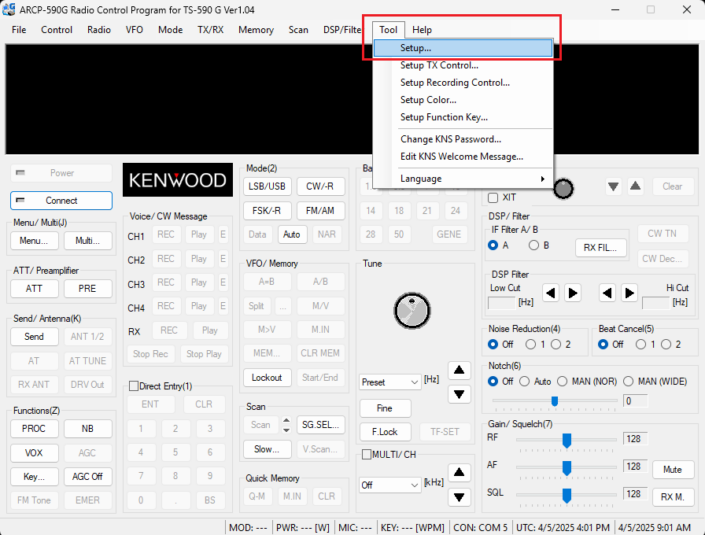
Task: Click the SG.SEL... button
Action: pyautogui.click(x=321, y=425)
